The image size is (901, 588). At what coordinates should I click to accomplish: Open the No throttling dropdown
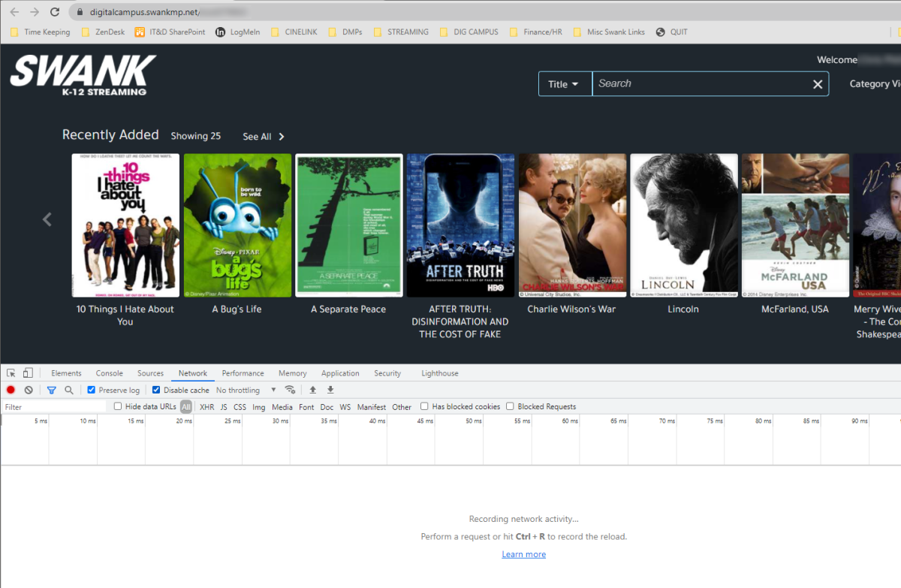click(x=246, y=390)
